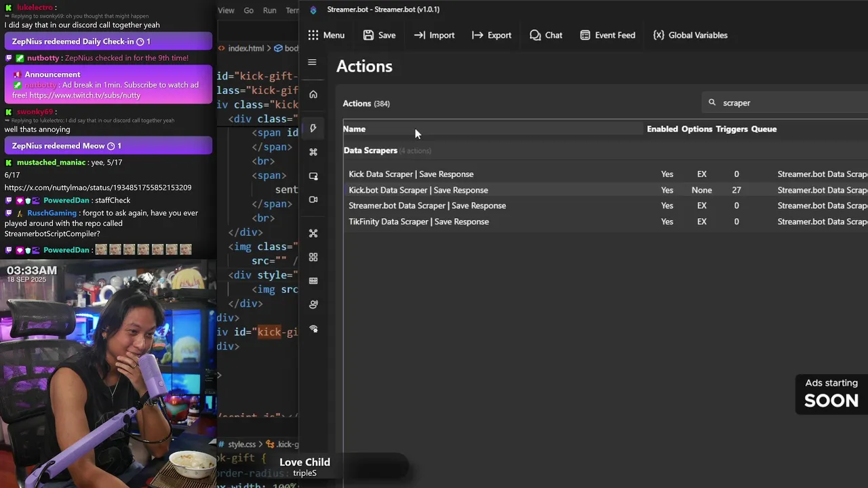Image resolution: width=868 pixels, height=488 pixels.
Task: Open the drone-shaped Integrations sidebar icon
Action: pos(313,233)
